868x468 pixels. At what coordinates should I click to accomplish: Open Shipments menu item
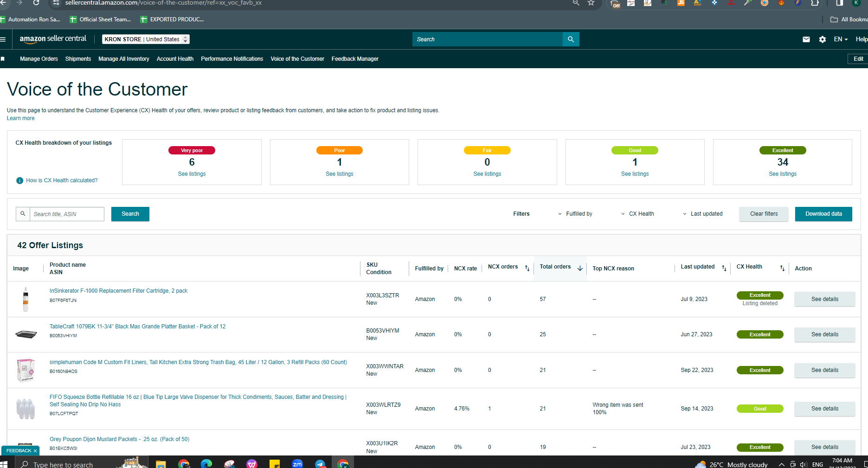point(78,59)
